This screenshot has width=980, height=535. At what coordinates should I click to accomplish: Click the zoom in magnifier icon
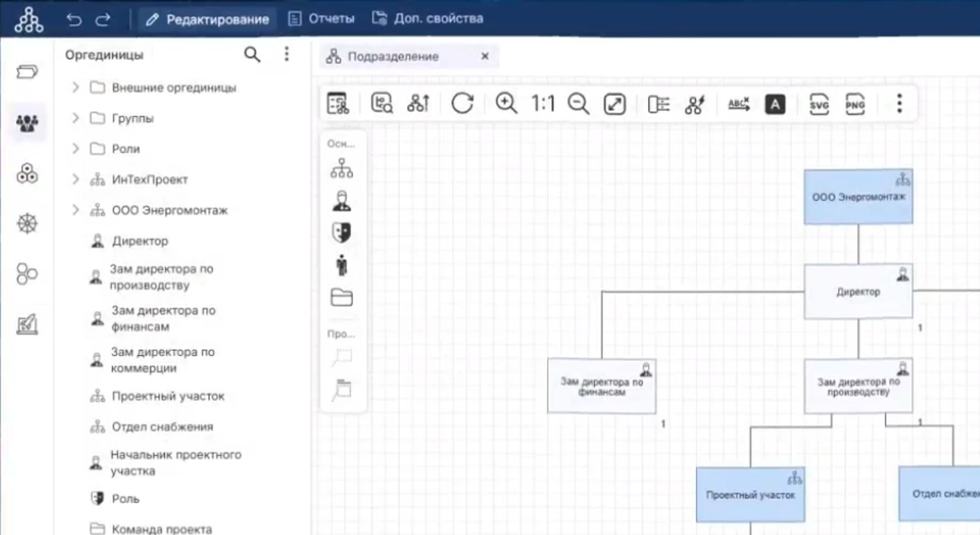pyautogui.click(x=506, y=103)
